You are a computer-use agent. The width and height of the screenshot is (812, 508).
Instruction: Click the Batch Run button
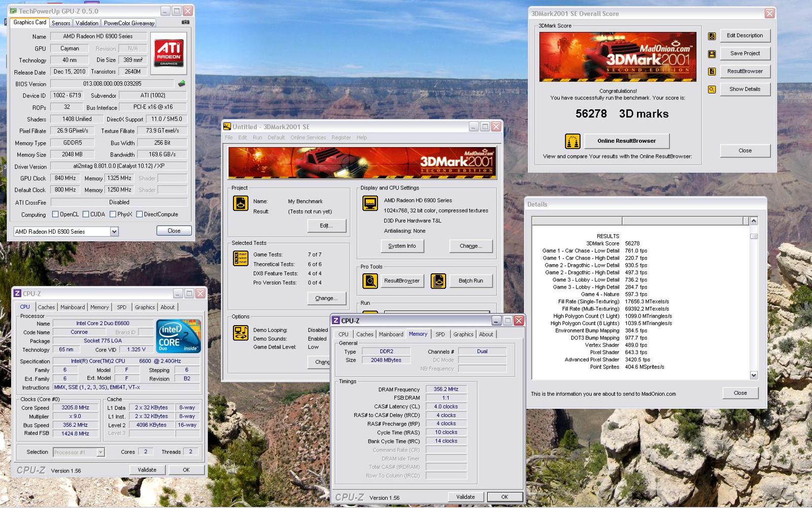(x=470, y=280)
